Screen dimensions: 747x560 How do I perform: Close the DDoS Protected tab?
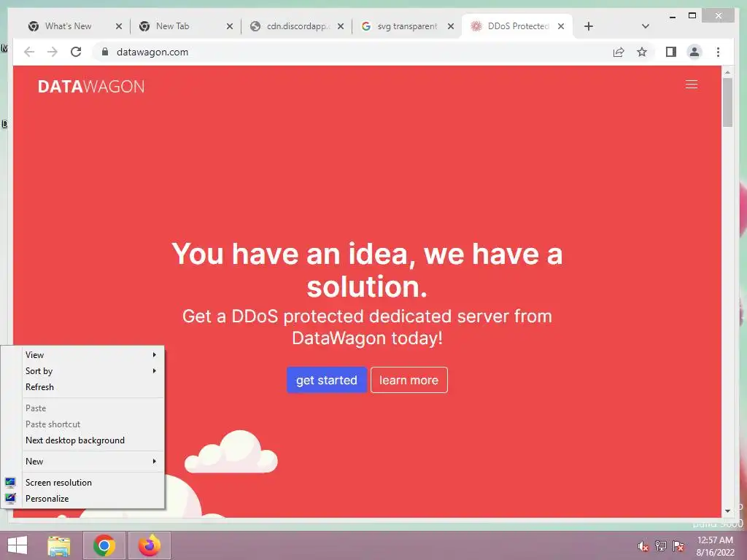561,26
